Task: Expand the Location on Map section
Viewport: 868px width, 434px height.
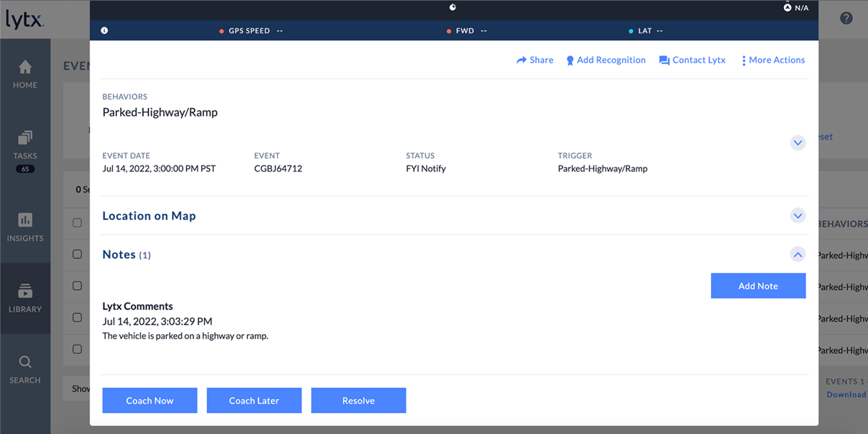Action: (x=797, y=216)
